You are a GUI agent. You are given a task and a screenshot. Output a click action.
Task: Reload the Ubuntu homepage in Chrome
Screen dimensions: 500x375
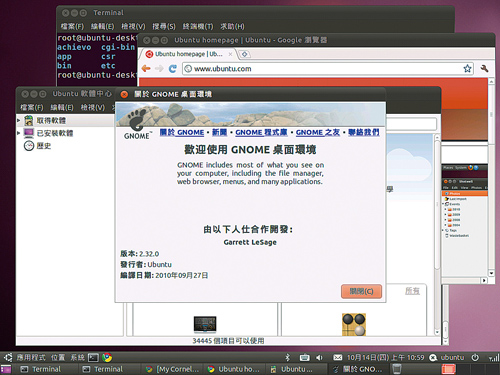(x=173, y=69)
